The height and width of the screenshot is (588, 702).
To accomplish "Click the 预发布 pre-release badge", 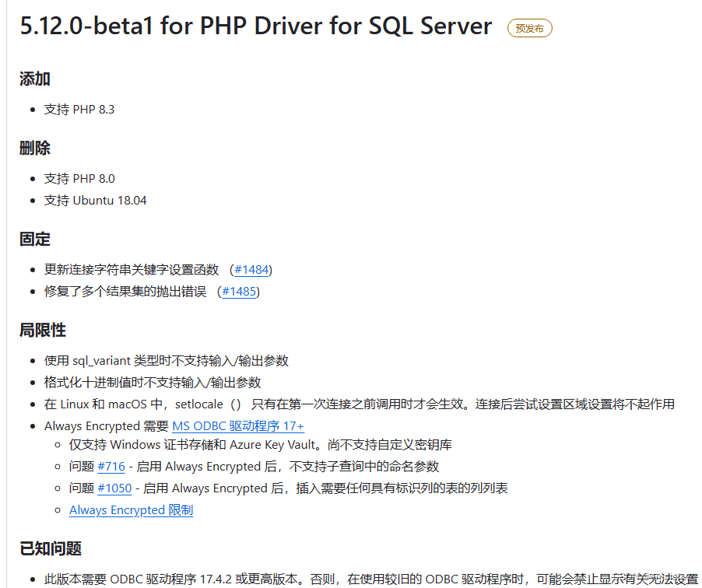I will click(x=530, y=28).
